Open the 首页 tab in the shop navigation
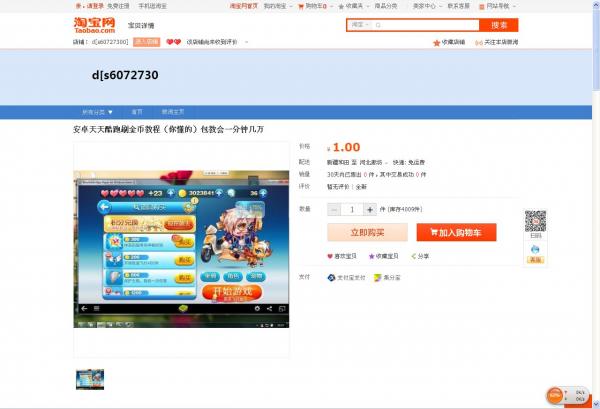This screenshot has width=600, height=409. pyautogui.click(x=137, y=112)
